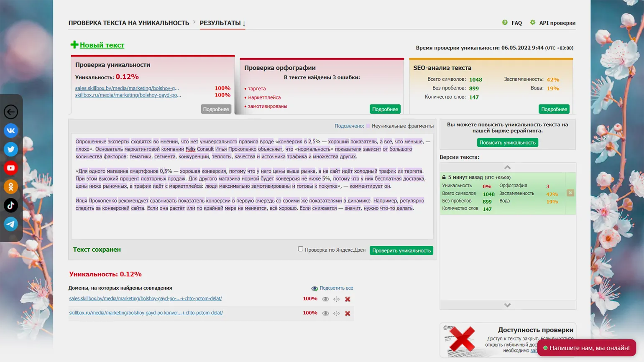Open Проверка текста на уникальность breadcrumb
Image resolution: width=644 pixels, height=362 pixels.
point(129,23)
